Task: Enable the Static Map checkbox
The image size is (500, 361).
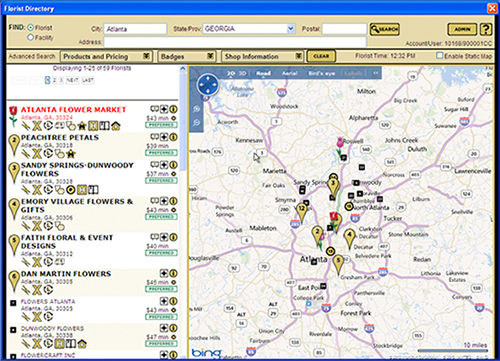Action: point(440,55)
